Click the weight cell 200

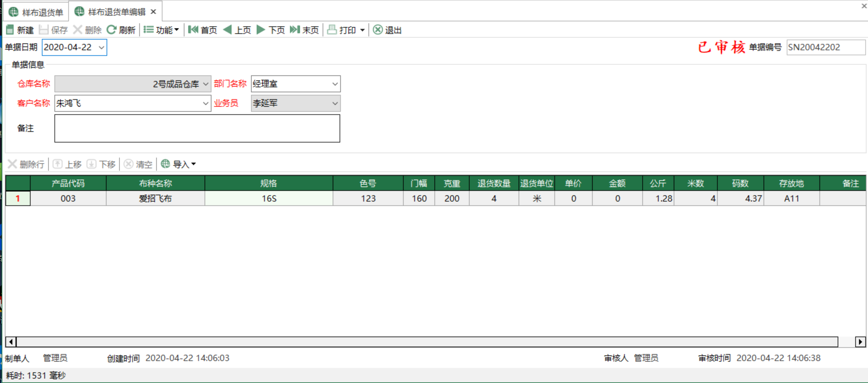tap(452, 198)
